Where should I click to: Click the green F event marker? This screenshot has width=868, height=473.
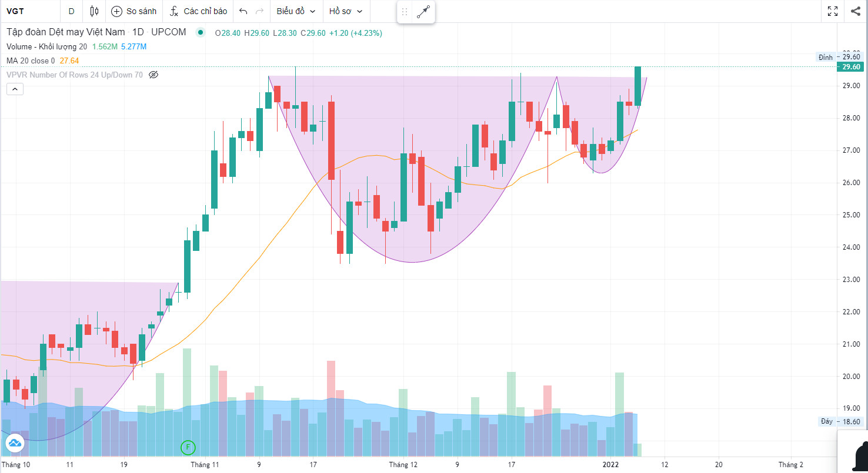[x=188, y=447]
